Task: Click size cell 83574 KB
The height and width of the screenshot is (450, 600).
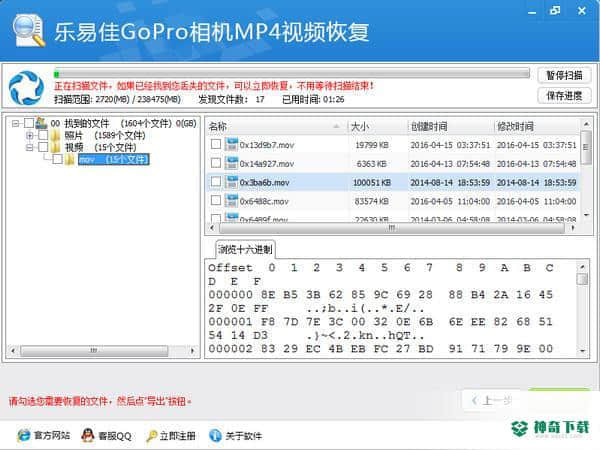Action: click(x=372, y=201)
